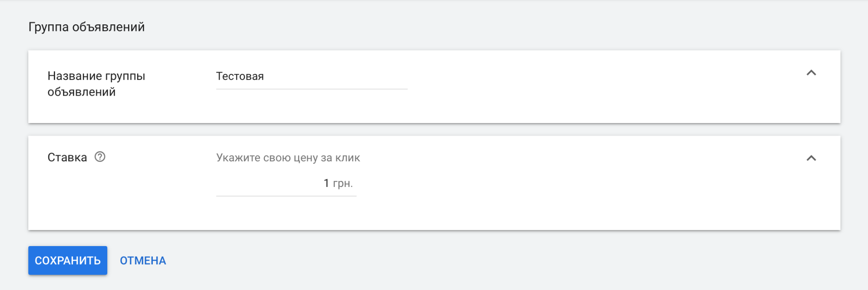Click the word объявлений in the name label

click(82, 92)
